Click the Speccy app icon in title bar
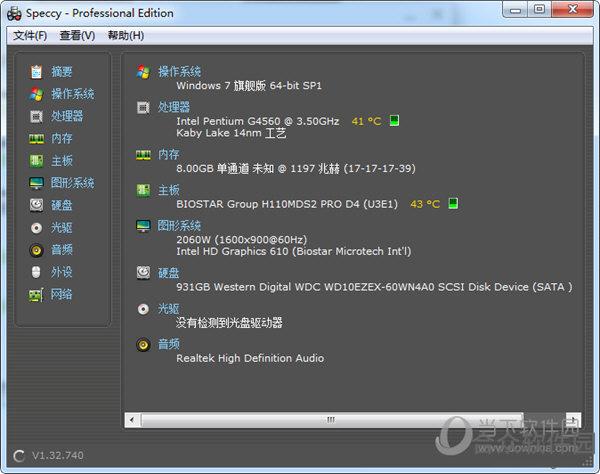Screen dimensions: 600x474 (14, 14)
